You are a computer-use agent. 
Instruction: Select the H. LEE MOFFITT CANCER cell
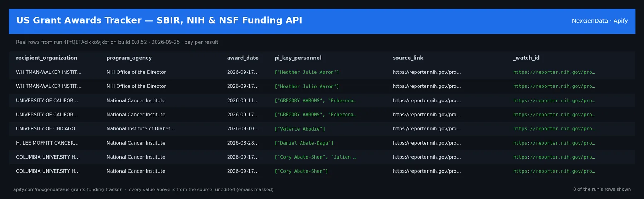[47, 143]
